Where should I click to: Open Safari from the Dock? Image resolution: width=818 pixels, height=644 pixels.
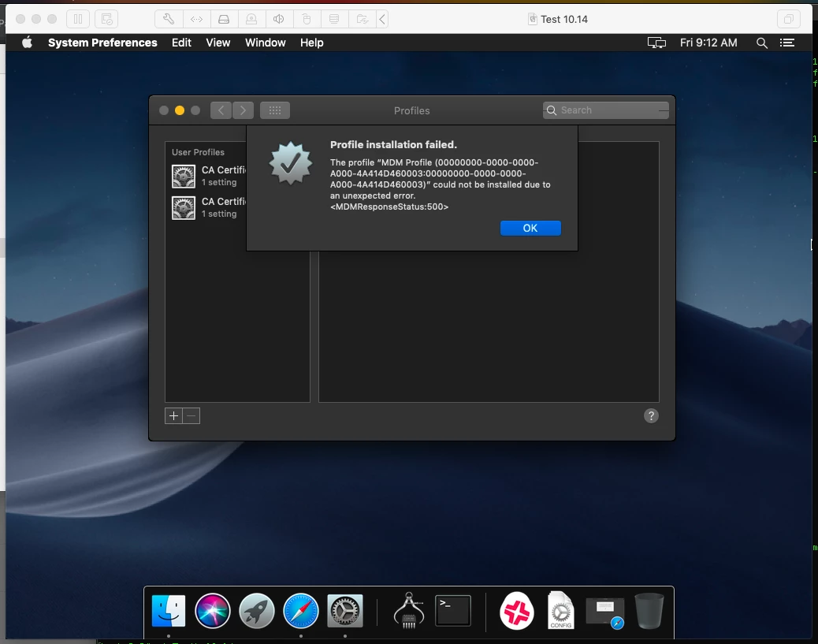pos(301,611)
